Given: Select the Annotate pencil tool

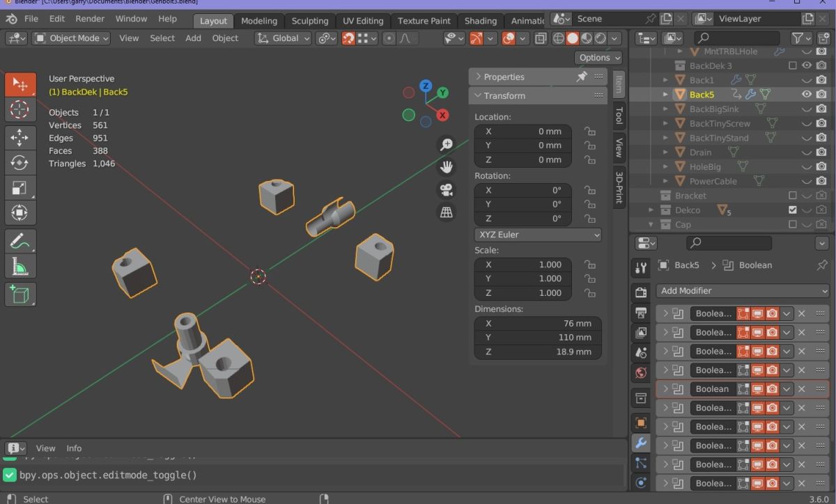Looking at the screenshot, I should point(20,242).
